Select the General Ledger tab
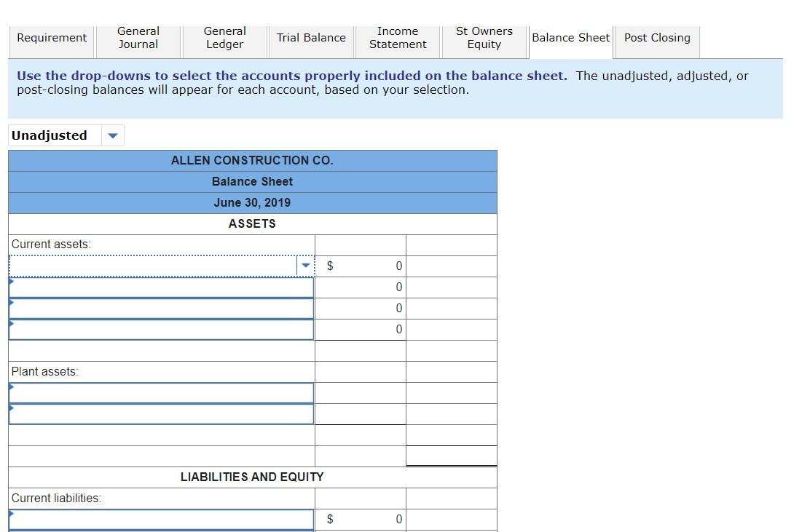 tap(224, 38)
